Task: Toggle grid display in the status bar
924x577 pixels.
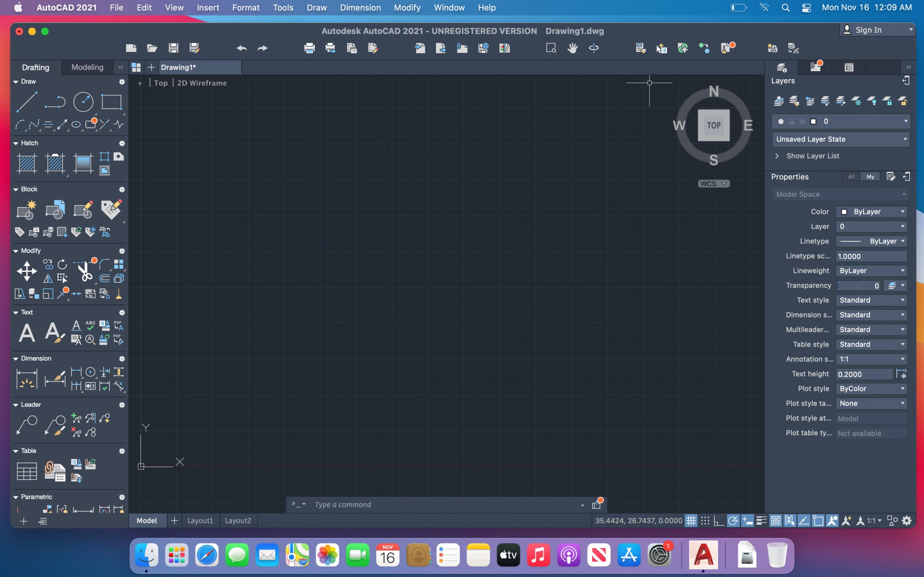Action: coord(691,520)
